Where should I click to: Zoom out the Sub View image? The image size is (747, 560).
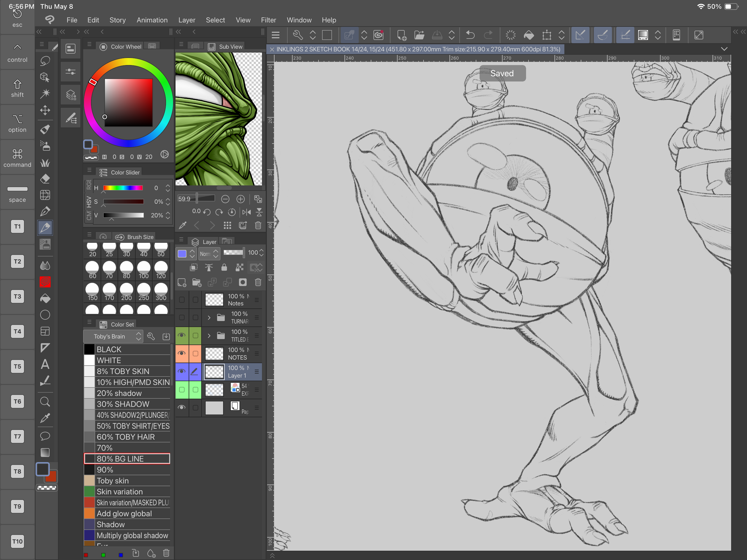225,199
